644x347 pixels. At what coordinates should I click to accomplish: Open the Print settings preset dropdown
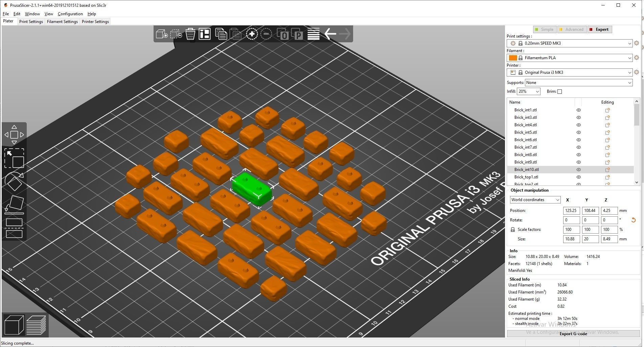tap(570, 43)
